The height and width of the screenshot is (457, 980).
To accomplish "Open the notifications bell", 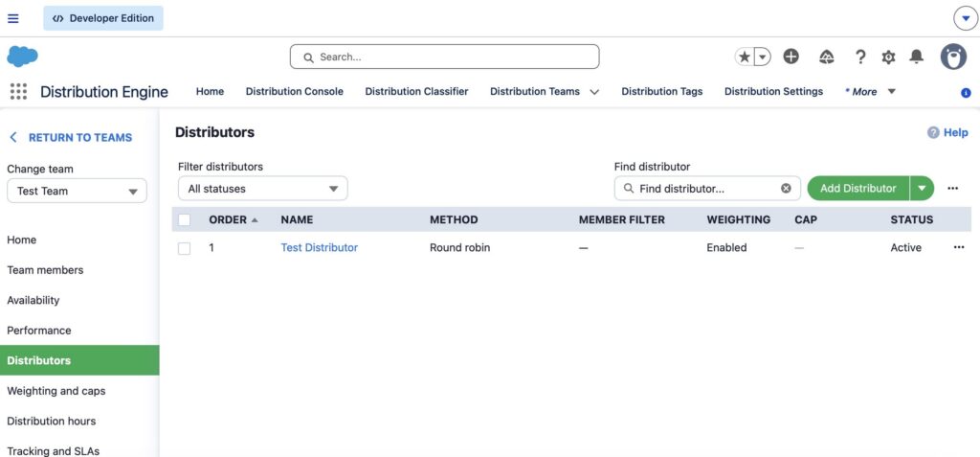I will pyautogui.click(x=916, y=57).
